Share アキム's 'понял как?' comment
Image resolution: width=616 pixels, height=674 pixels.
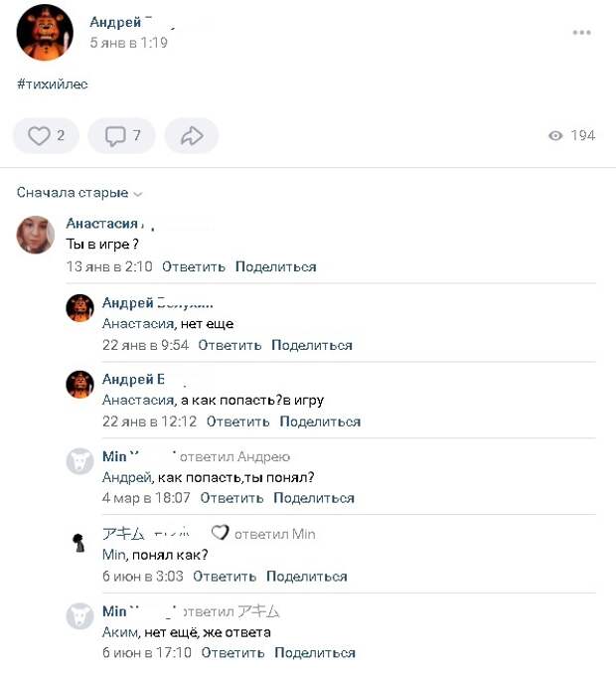tap(307, 576)
